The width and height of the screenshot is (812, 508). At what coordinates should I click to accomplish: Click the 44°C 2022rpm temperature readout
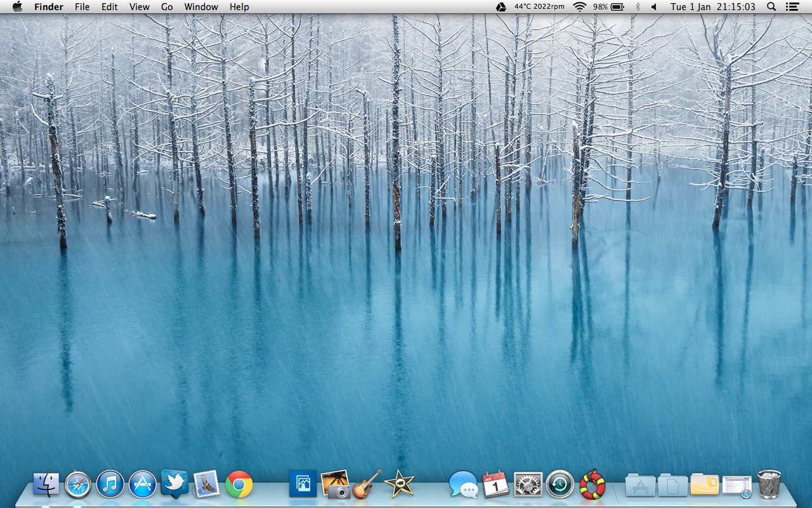(x=539, y=7)
